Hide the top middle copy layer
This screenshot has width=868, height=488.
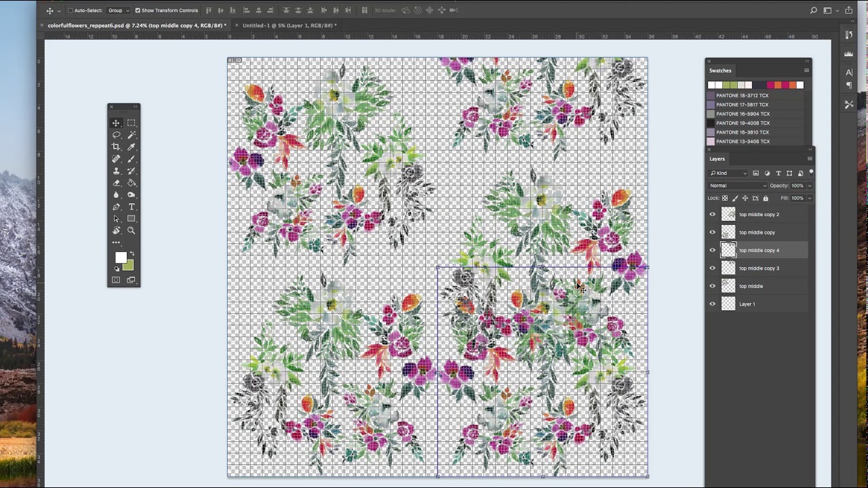point(712,232)
